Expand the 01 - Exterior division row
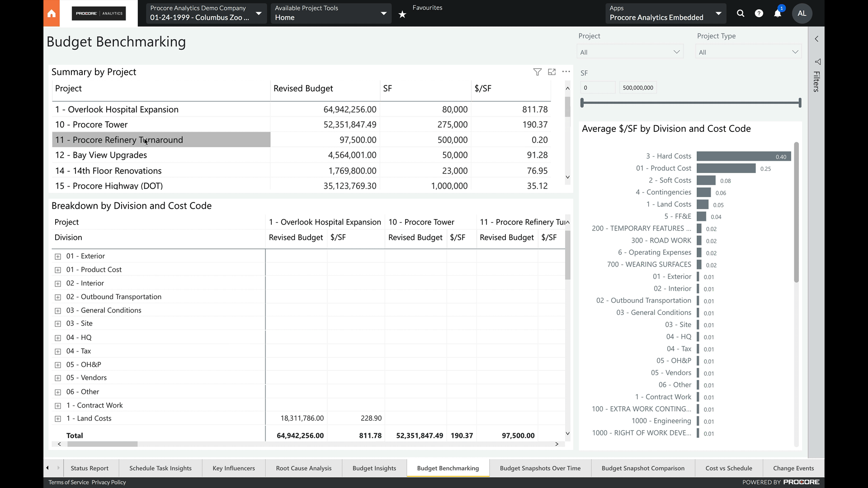Screen dimensions: 868x488 58,256
